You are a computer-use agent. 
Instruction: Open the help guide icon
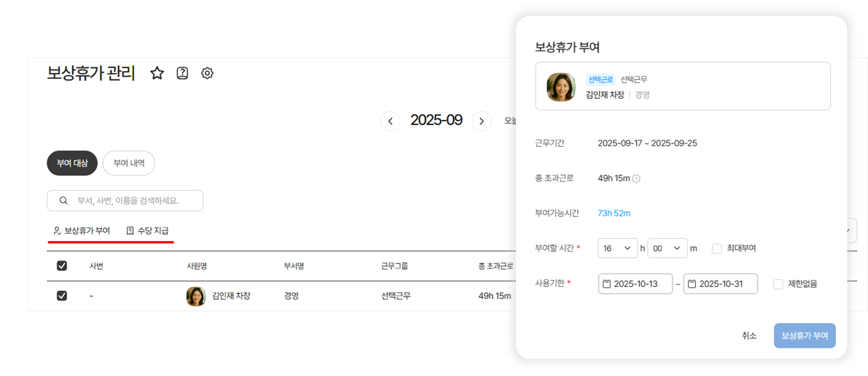182,73
